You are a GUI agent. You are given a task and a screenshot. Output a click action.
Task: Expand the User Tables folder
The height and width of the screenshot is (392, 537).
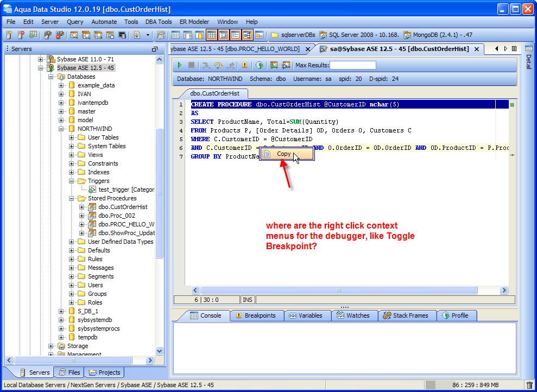tap(71, 137)
